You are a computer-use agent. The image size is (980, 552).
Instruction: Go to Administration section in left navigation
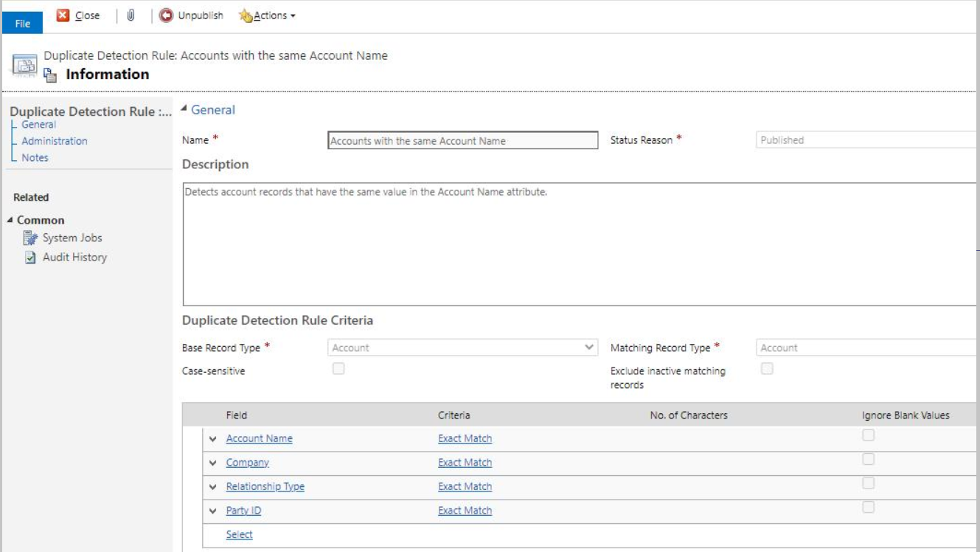click(55, 141)
